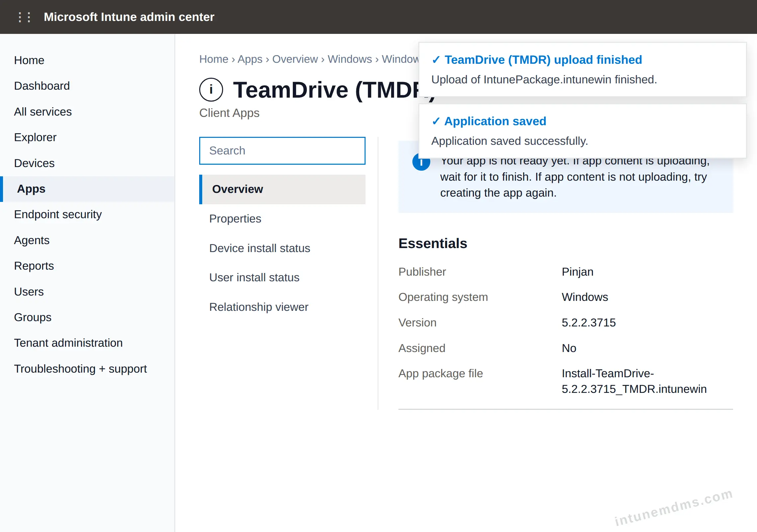The width and height of the screenshot is (757, 532).
Task: Click the Install-TeamDrive package file name
Action: [x=634, y=381]
